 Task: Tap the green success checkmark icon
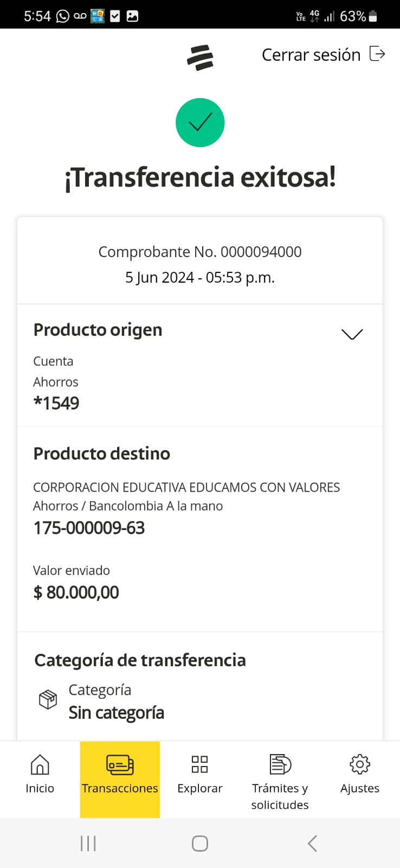coord(200,123)
